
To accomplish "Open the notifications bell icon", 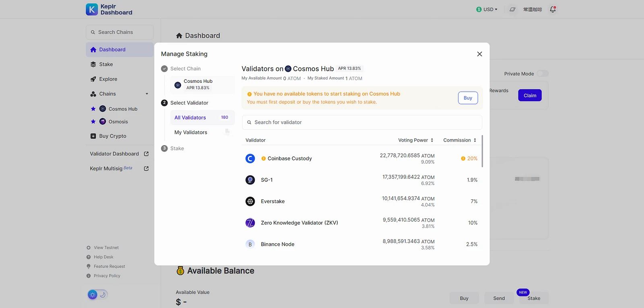I will (x=553, y=9).
